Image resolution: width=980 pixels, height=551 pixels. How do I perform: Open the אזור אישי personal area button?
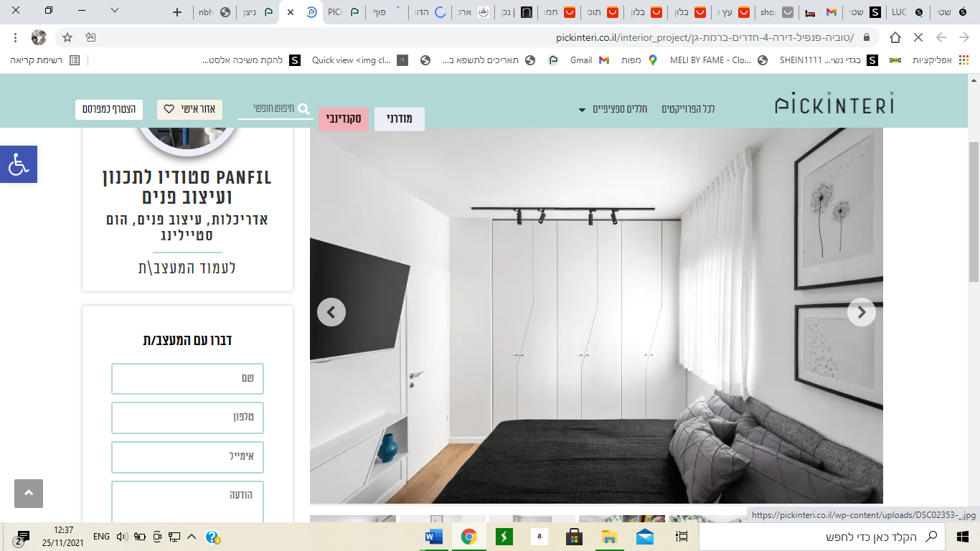pos(189,110)
